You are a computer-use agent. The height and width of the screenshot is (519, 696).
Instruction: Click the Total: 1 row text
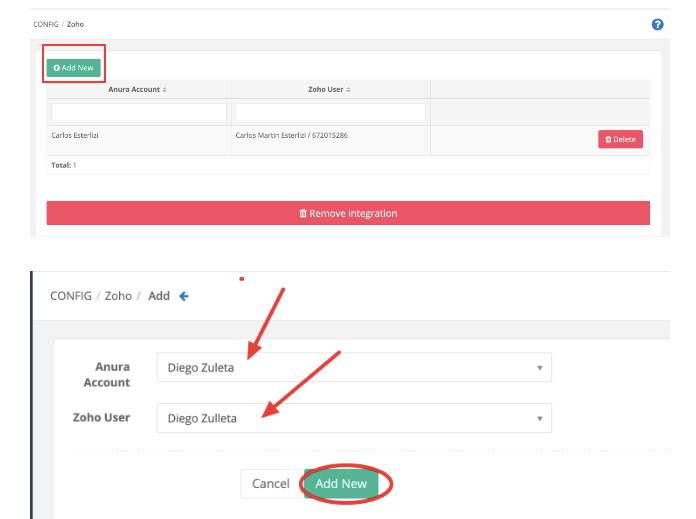[x=64, y=165]
